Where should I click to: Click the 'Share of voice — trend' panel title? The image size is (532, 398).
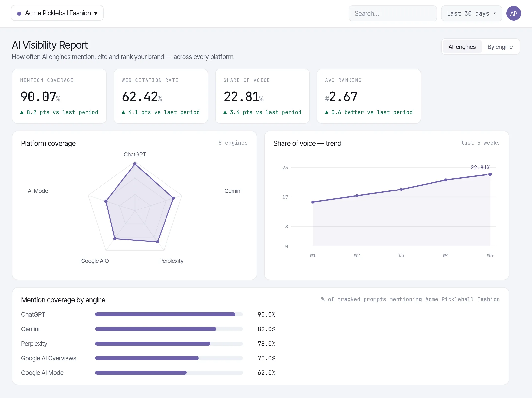(307, 143)
